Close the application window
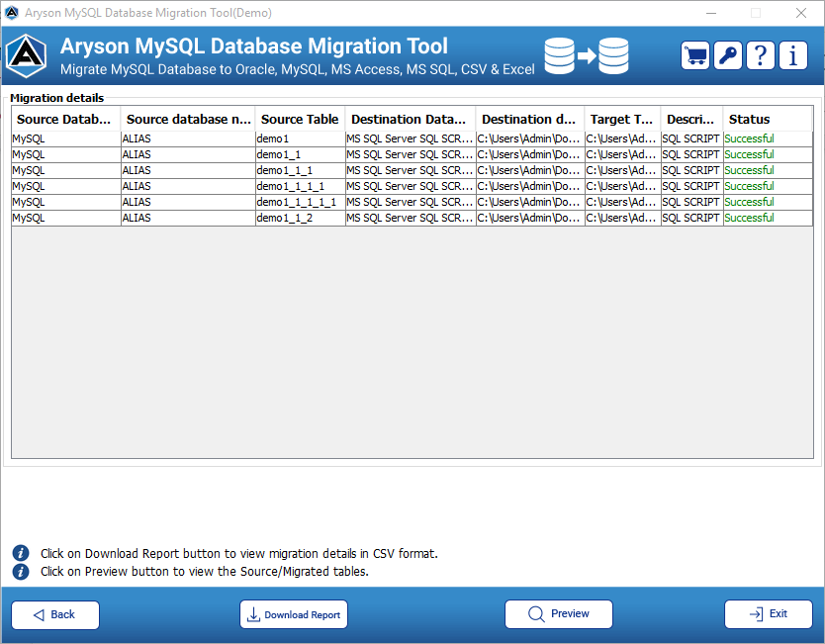 (801, 13)
